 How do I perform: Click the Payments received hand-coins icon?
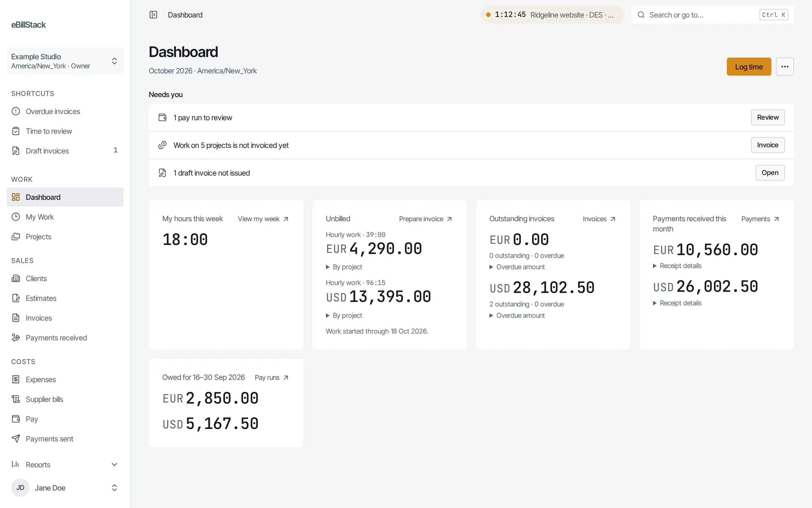tap(16, 338)
